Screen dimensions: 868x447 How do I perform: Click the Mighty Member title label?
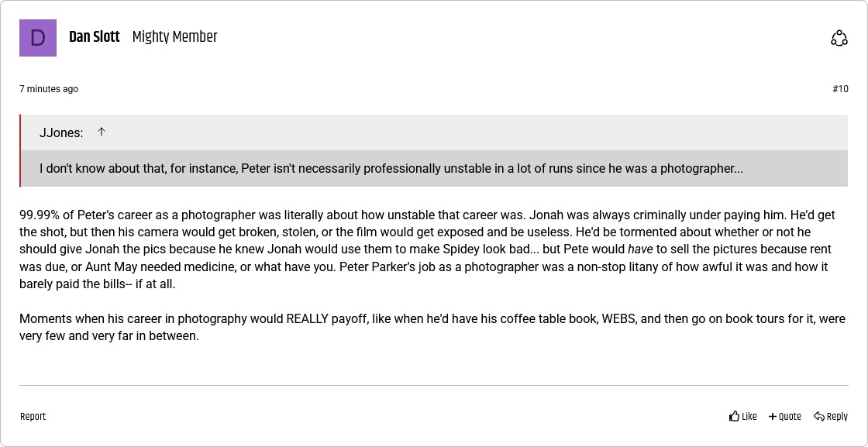174,36
